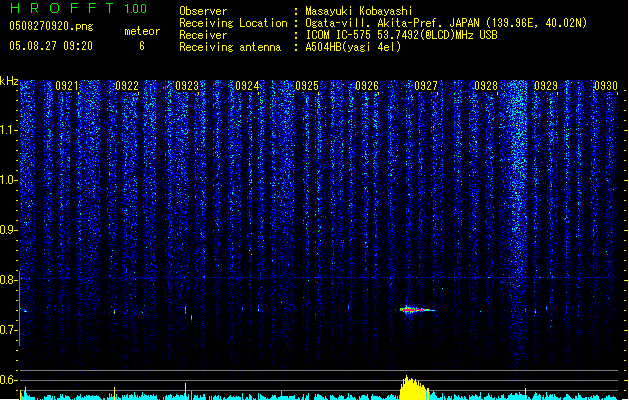Click the yellow power peak below 0927
The image size is (629, 400).
pyautogui.click(x=414, y=388)
